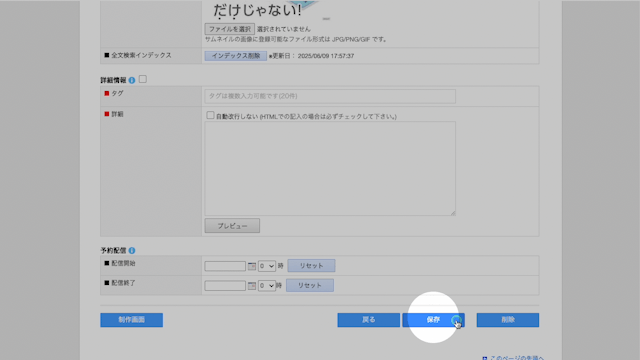Focus the タグ input field

click(330, 96)
